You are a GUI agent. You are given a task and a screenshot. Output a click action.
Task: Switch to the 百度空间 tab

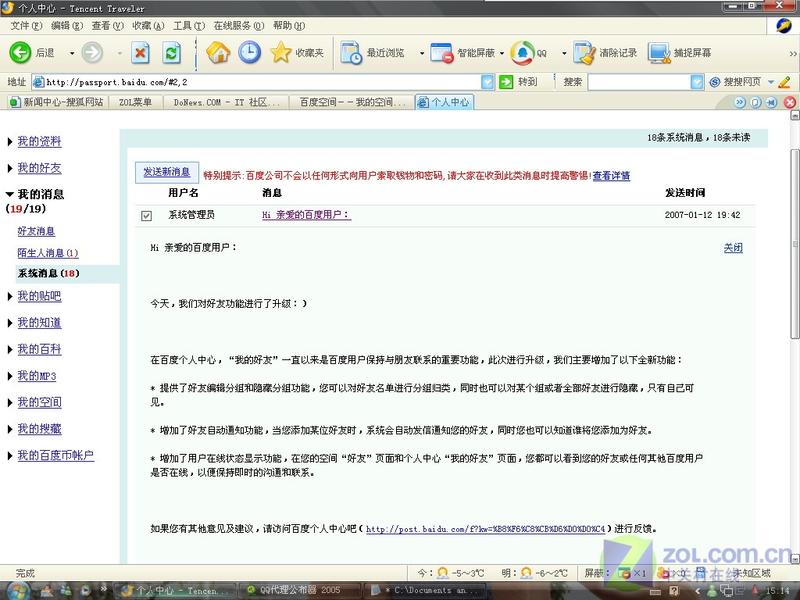[x=352, y=103]
